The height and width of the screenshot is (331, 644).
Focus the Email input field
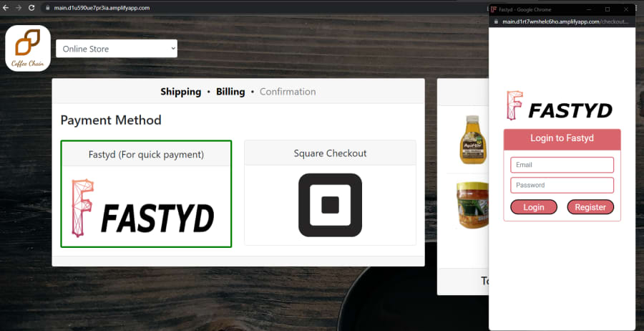[x=562, y=165]
